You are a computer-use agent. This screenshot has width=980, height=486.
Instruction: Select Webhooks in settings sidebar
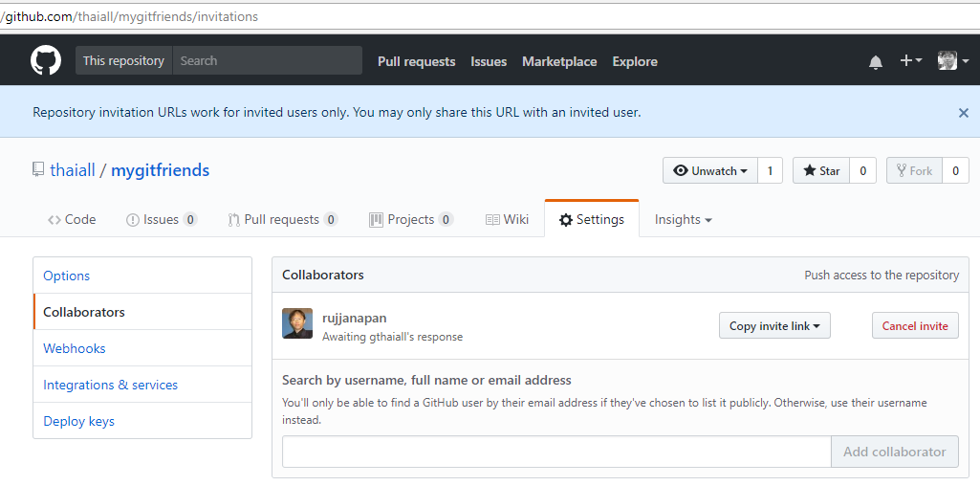[x=75, y=348]
